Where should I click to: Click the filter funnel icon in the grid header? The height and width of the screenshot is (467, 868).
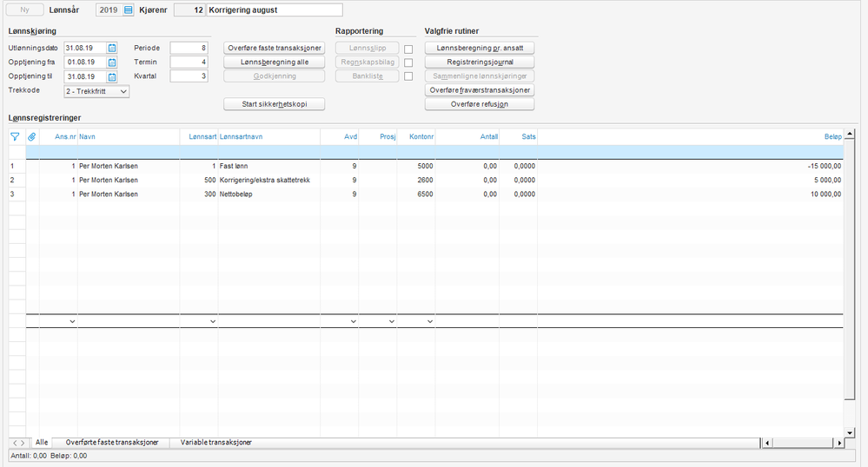point(15,136)
